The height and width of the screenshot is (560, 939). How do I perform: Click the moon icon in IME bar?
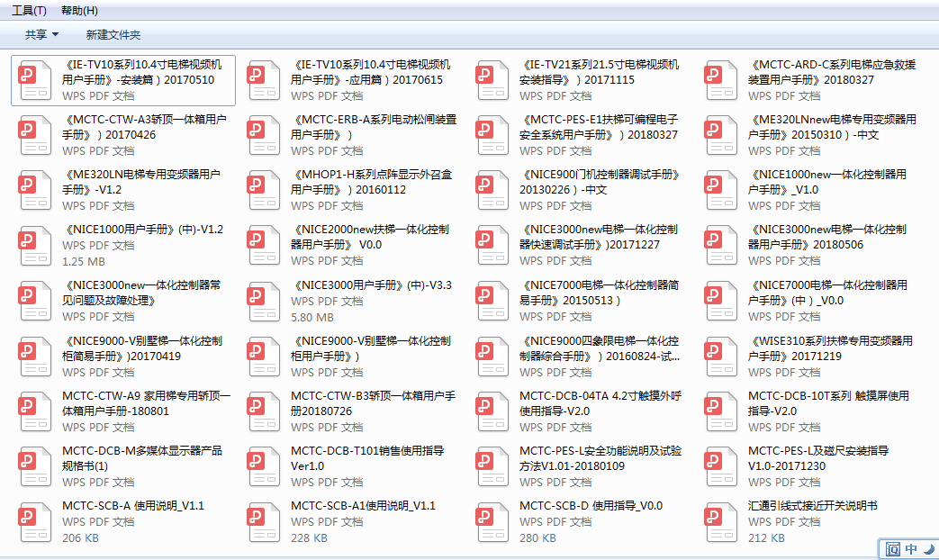tap(929, 548)
